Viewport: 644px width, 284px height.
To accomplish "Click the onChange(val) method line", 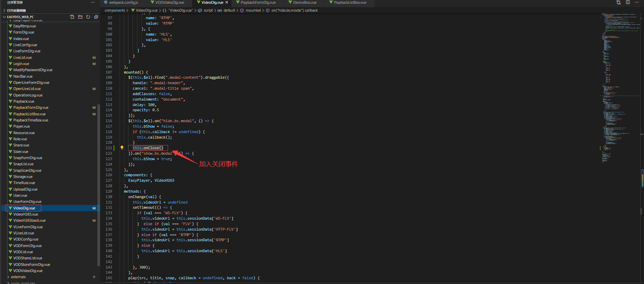I will (145, 197).
